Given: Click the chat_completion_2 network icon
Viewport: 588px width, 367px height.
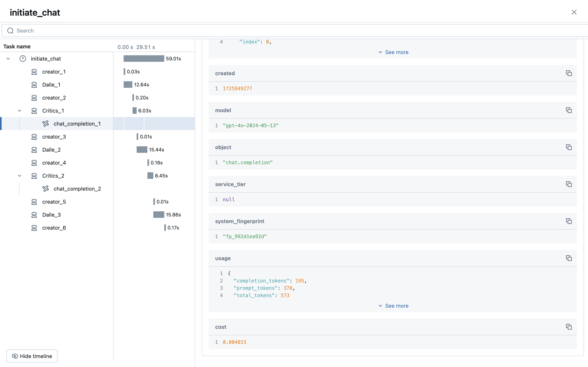Looking at the screenshot, I should [46, 189].
